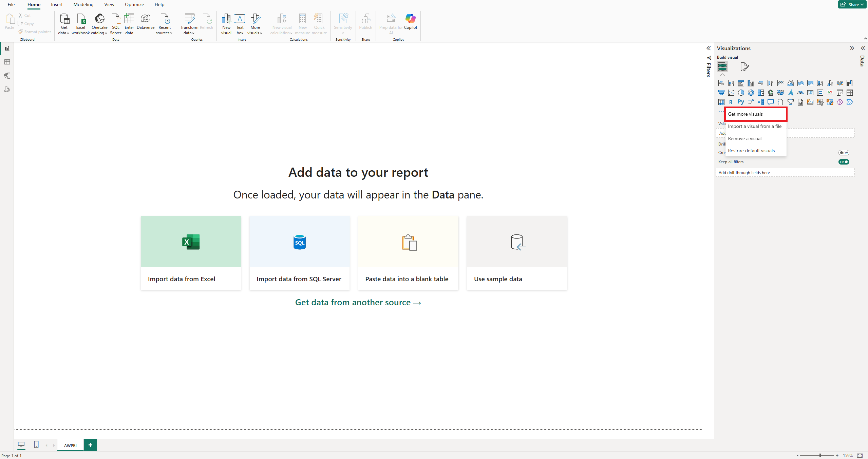Viewport: 868px width, 459px height.
Task: Select Restore default visuals
Action: 756,151
